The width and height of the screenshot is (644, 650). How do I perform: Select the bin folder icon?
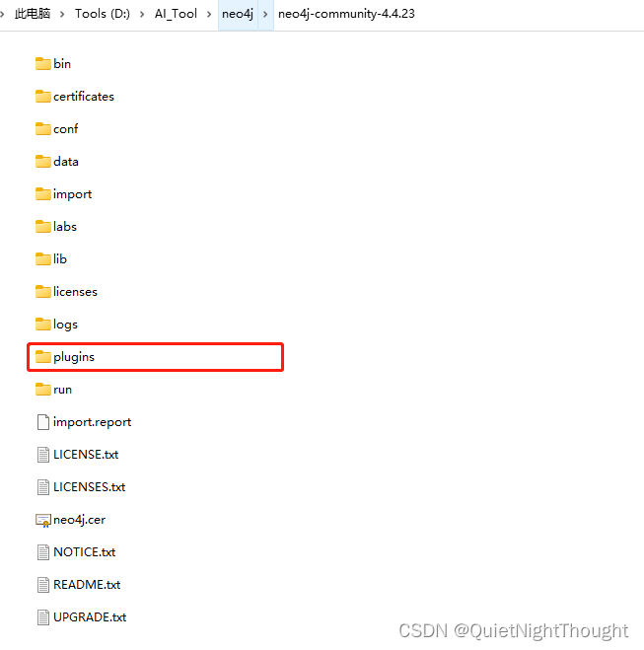coord(43,64)
